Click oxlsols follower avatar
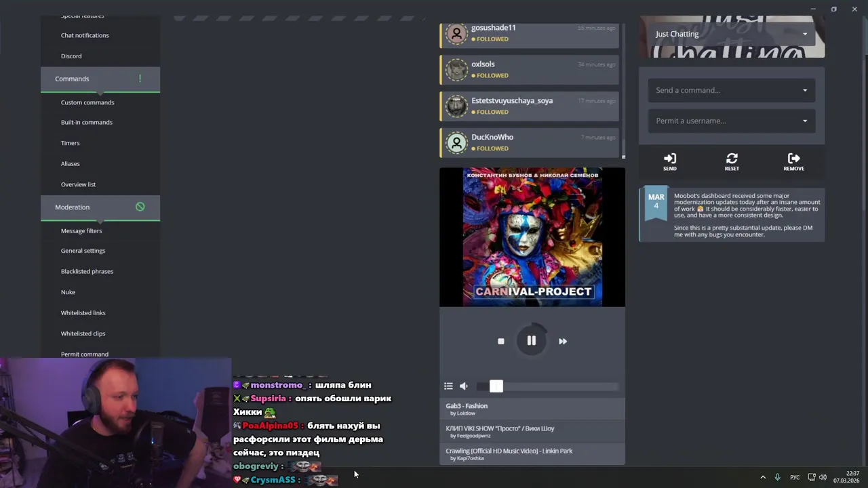This screenshot has height=488, width=868. pyautogui.click(x=456, y=69)
